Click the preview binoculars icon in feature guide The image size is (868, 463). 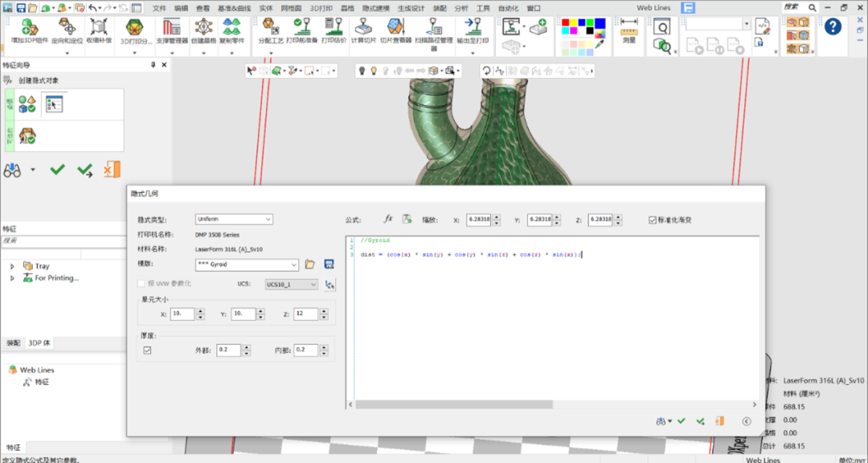point(12,170)
